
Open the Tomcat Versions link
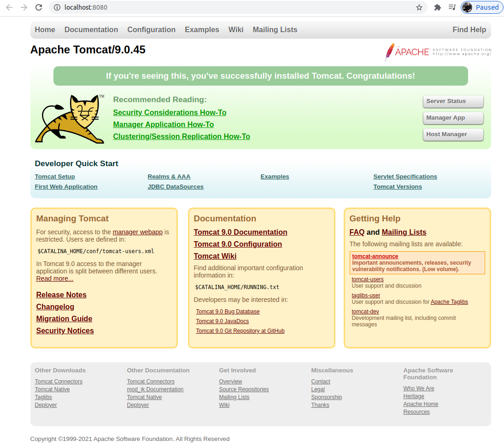(398, 187)
